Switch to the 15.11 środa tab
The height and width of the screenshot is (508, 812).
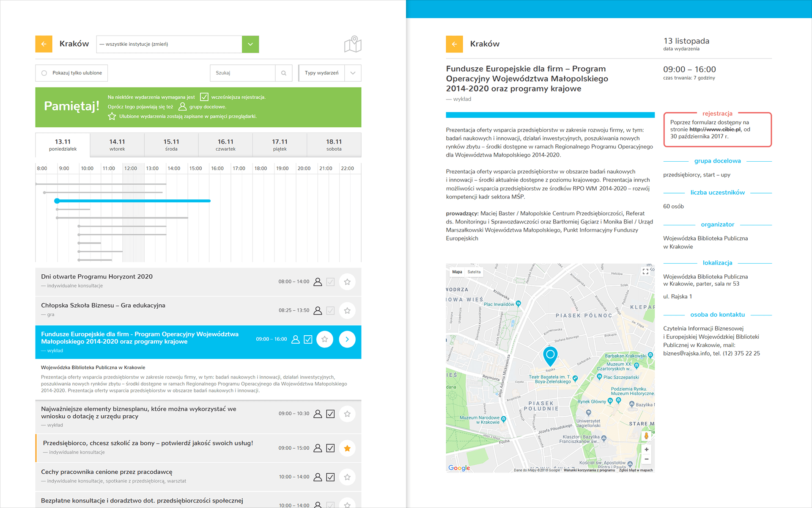point(171,145)
